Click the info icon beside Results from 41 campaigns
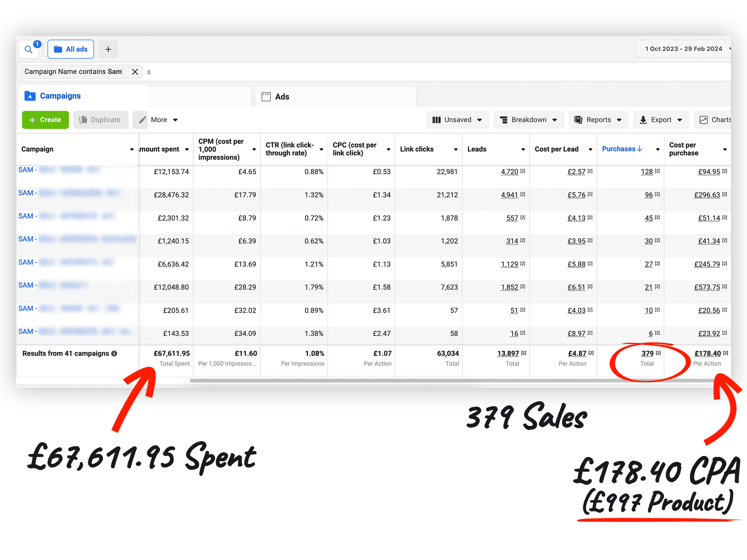The width and height of the screenshot is (747, 560). (x=114, y=353)
